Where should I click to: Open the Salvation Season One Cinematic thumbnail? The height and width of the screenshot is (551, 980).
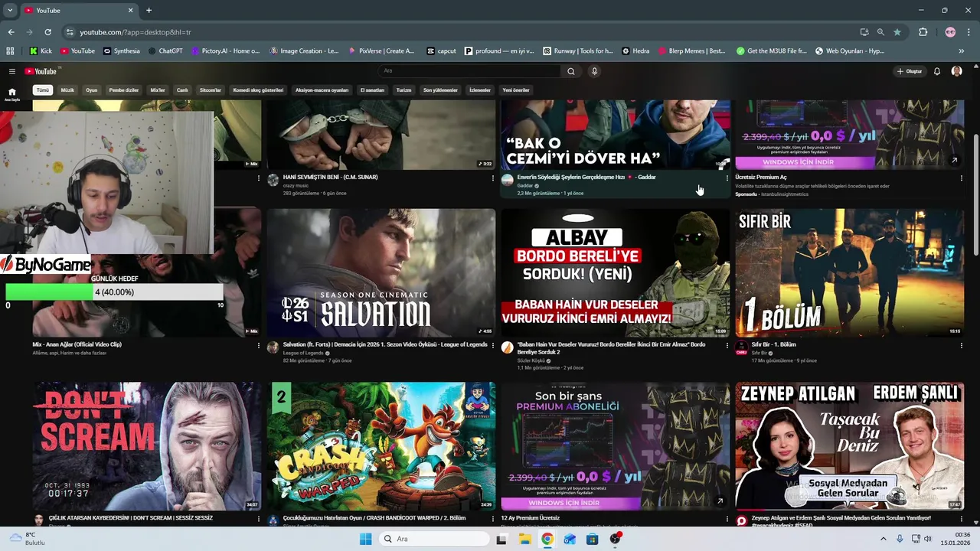381,272
